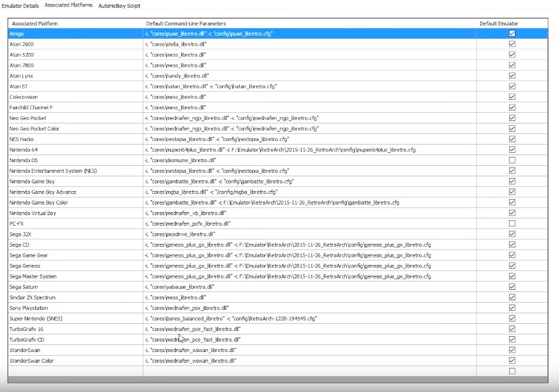
Task: Open the AutoHotkey Script tab
Action: click(119, 6)
